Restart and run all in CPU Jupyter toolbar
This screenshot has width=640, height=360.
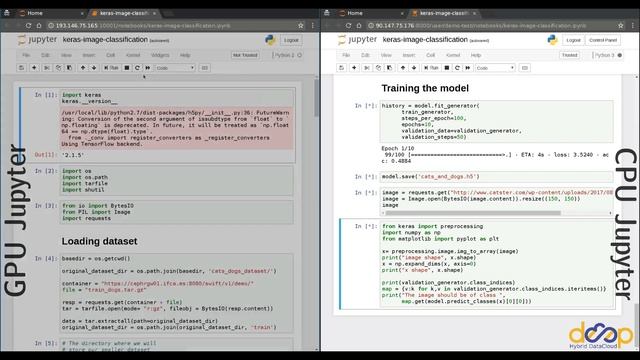click(x=468, y=68)
